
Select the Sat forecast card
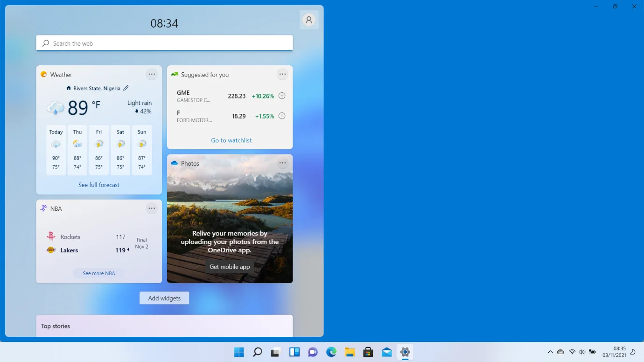120,150
